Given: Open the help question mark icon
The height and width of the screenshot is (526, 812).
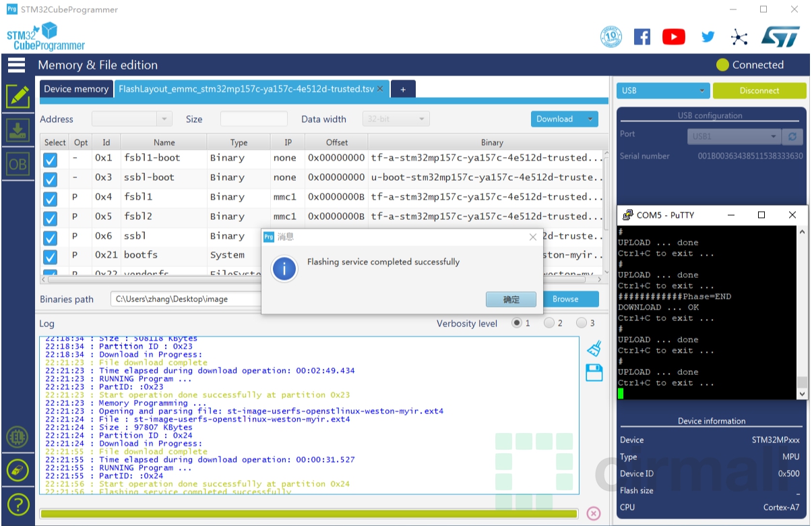Looking at the screenshot, I should 17,504.
